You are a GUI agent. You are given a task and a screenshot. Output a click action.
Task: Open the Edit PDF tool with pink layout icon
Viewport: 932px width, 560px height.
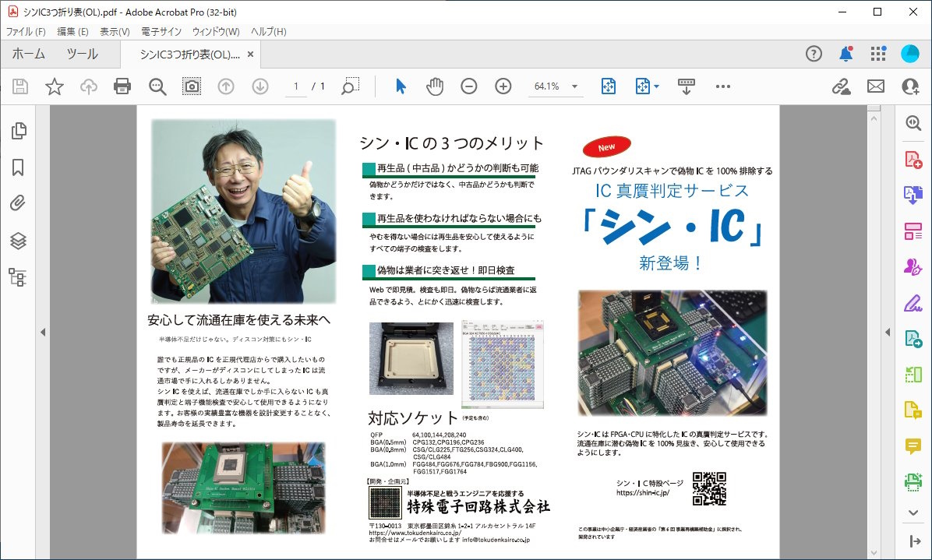click(913, 231)
